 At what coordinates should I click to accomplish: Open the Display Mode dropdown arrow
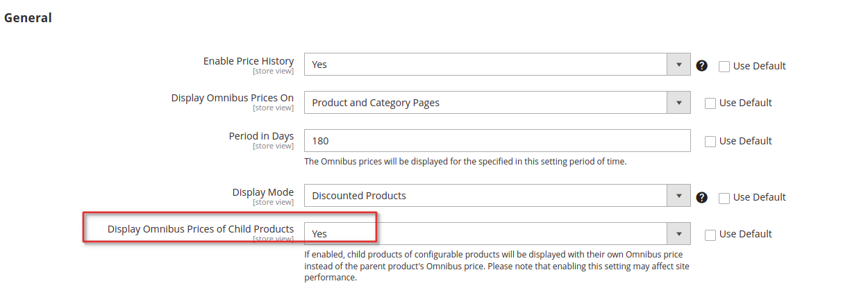tap(678, 196)
